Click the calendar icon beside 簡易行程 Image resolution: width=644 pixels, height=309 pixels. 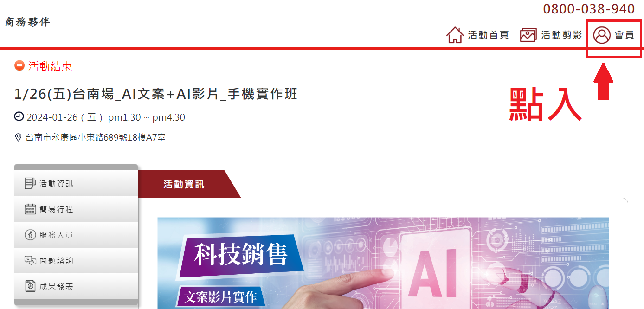point(30,209)
